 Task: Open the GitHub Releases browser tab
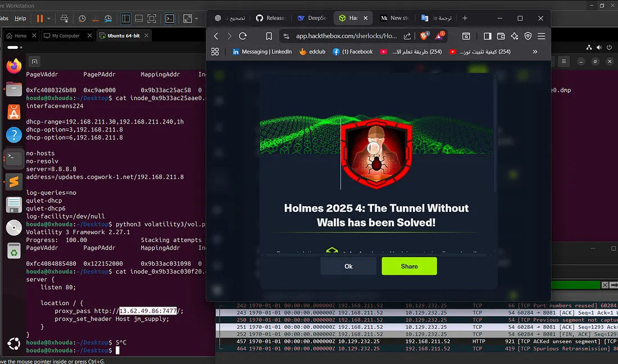click(271, 18)
